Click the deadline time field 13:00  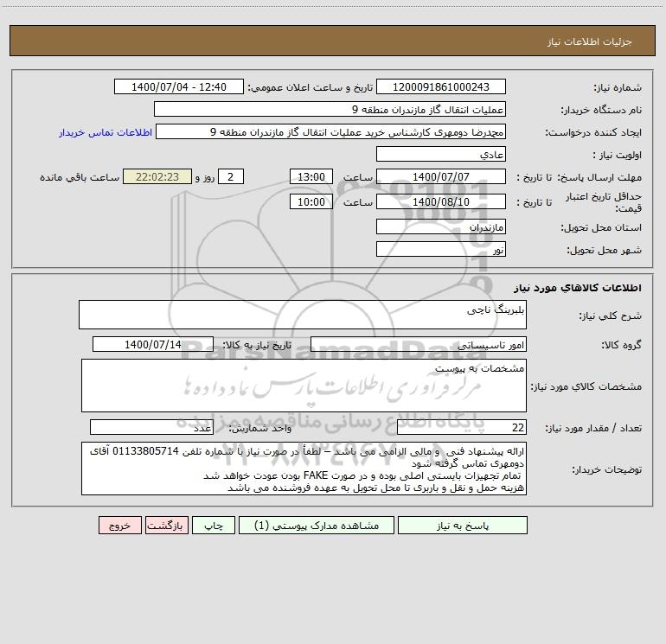click(311, 177)
